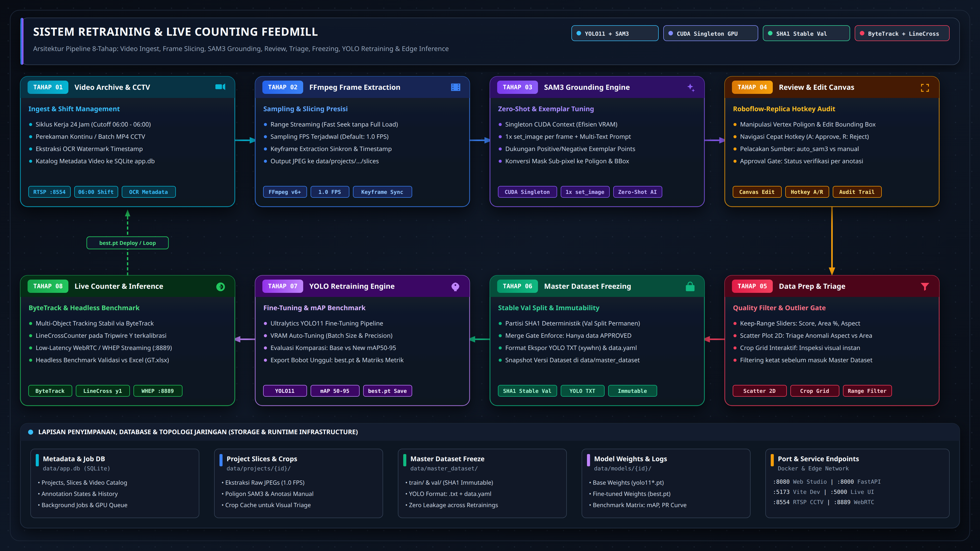Select the YOLO11 + SAM3 legend badge
The height and width of the screenshot is (551, 980).
point(615,33)
